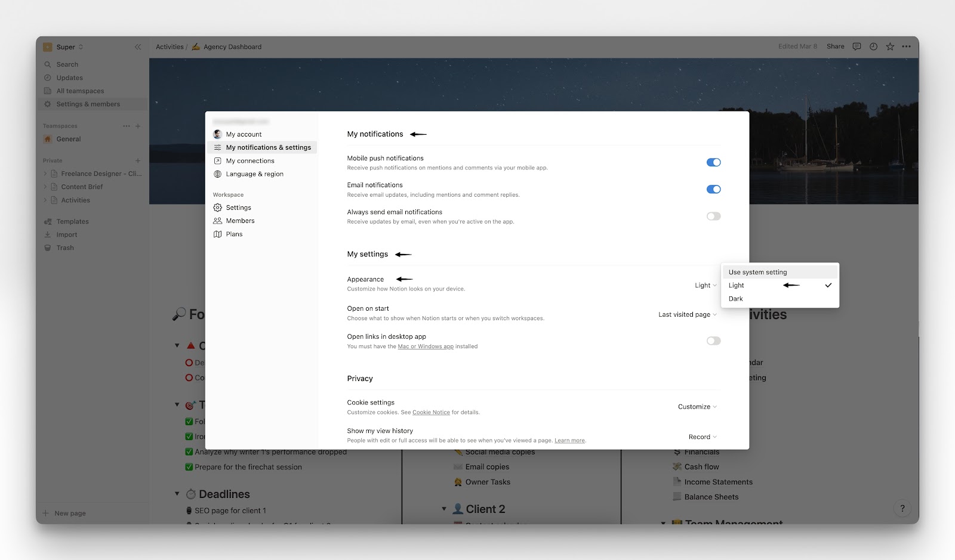The width and height of the screenshot is (955, 560).
Task: Select Use system setting in the appearance menu
Action: [780, 272]
